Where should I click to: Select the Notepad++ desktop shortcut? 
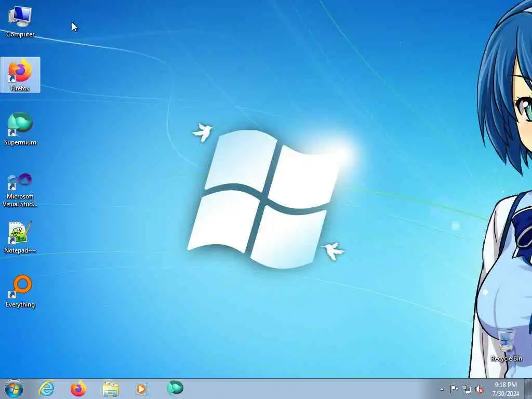point(20,237)
